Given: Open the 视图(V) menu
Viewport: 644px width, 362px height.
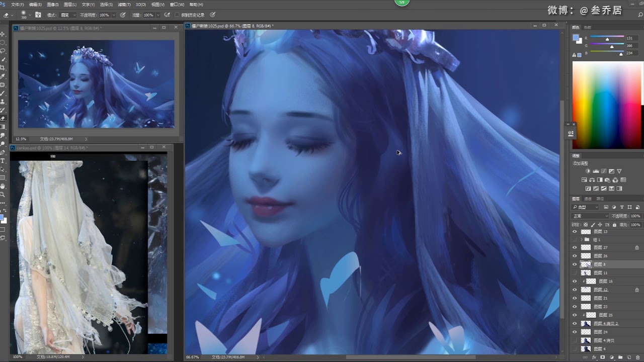Looking at the screenshot, I should (x=157, y=5).
